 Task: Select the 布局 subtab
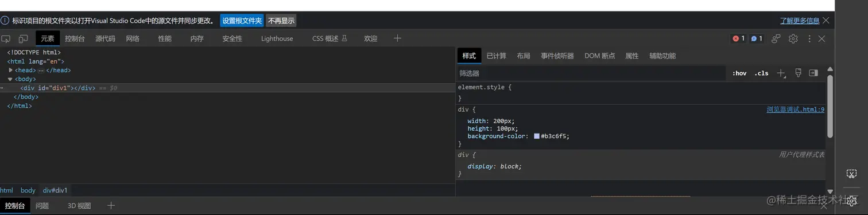point(524,56)
